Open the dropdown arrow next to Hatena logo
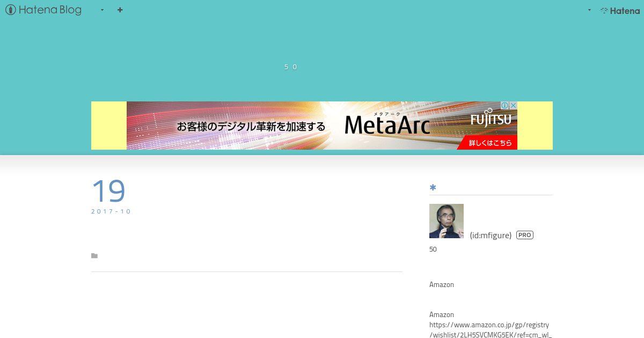 tap(589, 10)
